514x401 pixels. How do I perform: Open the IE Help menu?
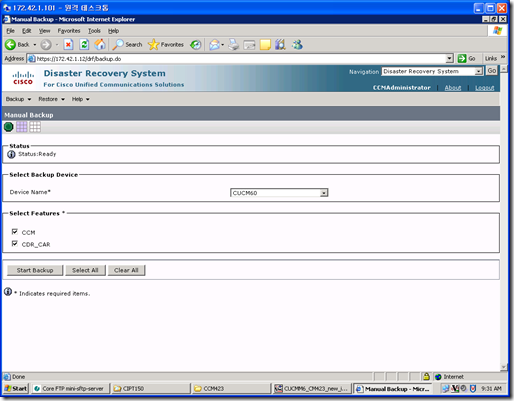(113, 31)
